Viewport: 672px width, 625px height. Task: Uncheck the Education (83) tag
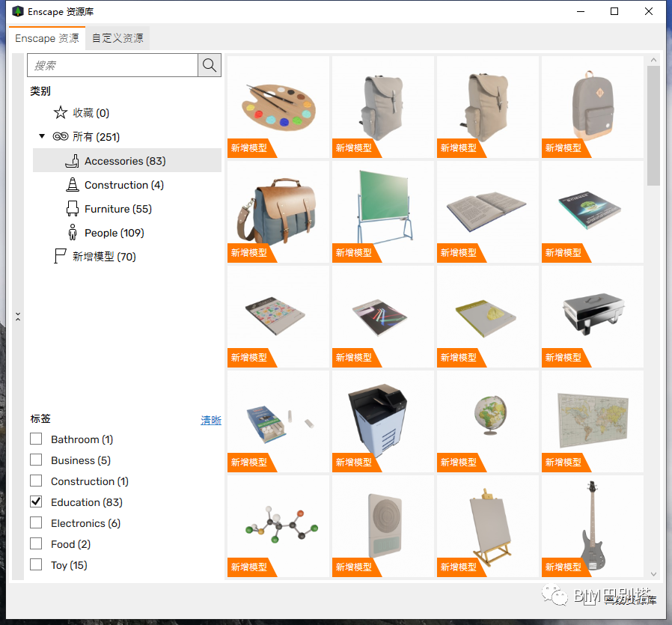point(36,501)
